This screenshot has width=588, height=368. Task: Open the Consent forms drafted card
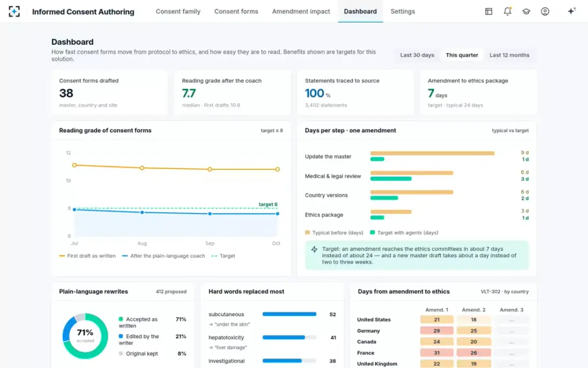109,93
